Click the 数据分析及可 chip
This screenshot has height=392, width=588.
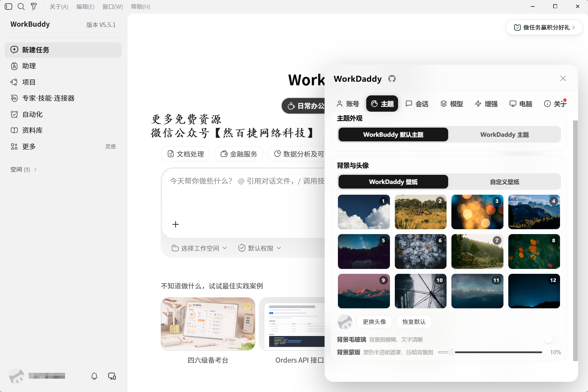(x=297, y=154)
